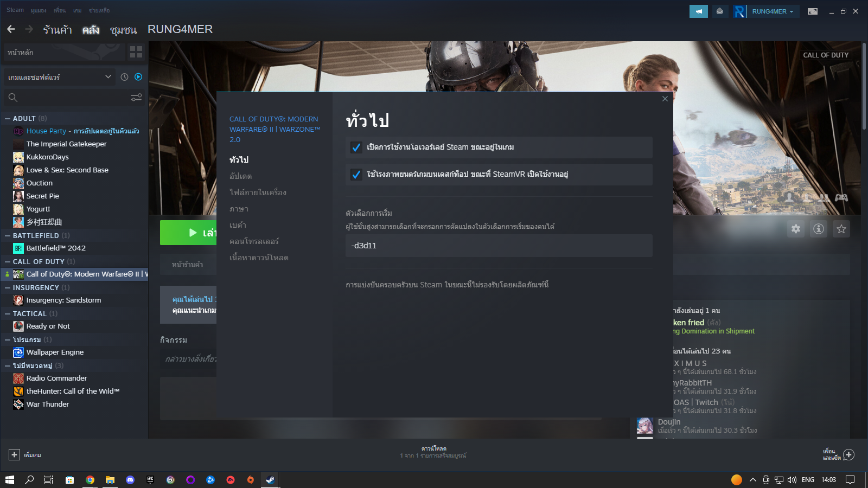Toggle Steam Overlay in-game checkbox

[356, 147]
